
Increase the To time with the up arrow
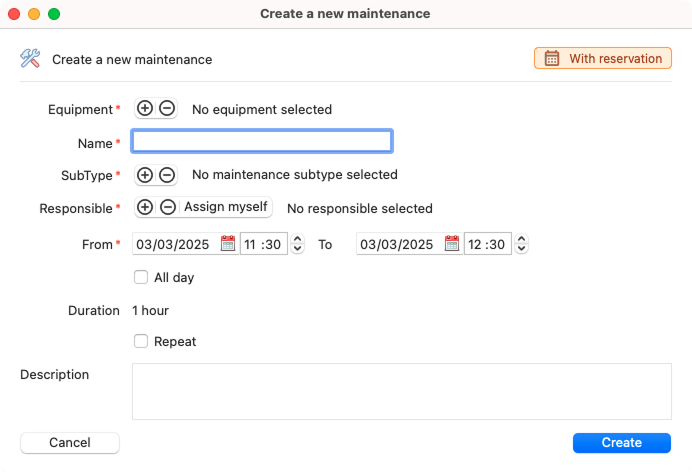(x=522, y=239)
